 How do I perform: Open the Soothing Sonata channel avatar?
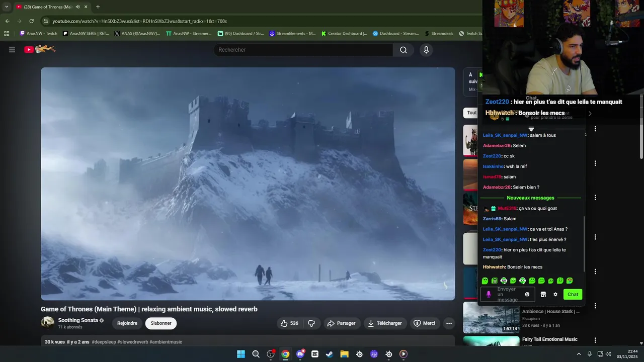point(48,323)
